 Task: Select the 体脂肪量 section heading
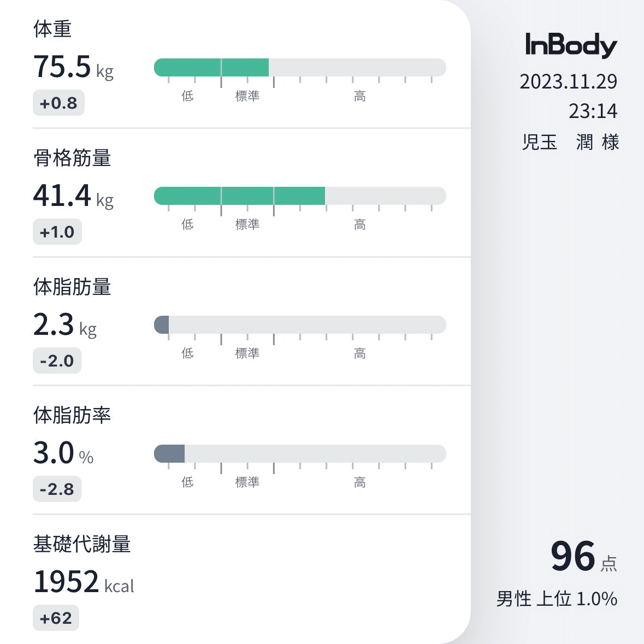pos(73,287)
